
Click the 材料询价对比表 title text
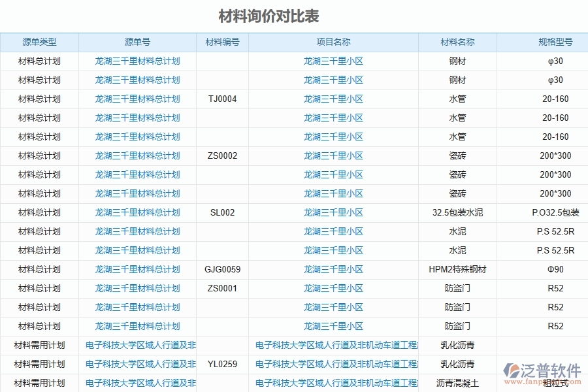pyautogui.click(x=269, y=14)
